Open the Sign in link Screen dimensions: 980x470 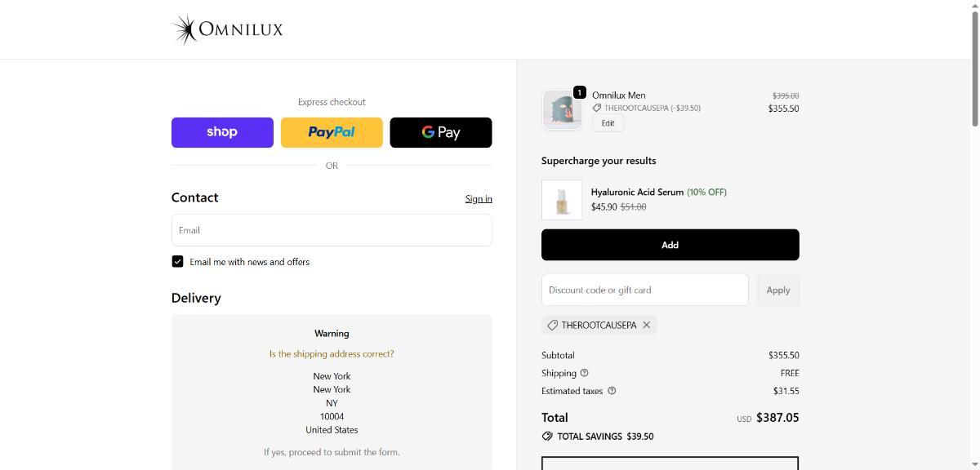coord(479,199)
